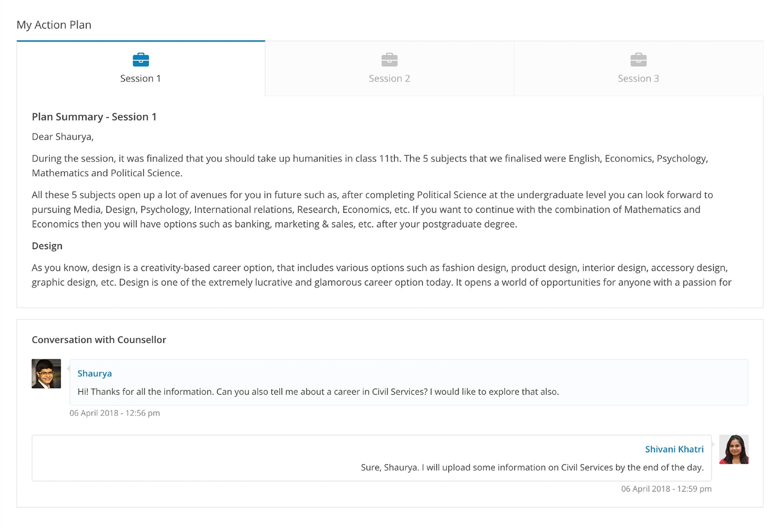Viewport: 780px width, 532px height.
Task: Click Shivani Khatri's reply message bubble
Action: tap(372, 458)
